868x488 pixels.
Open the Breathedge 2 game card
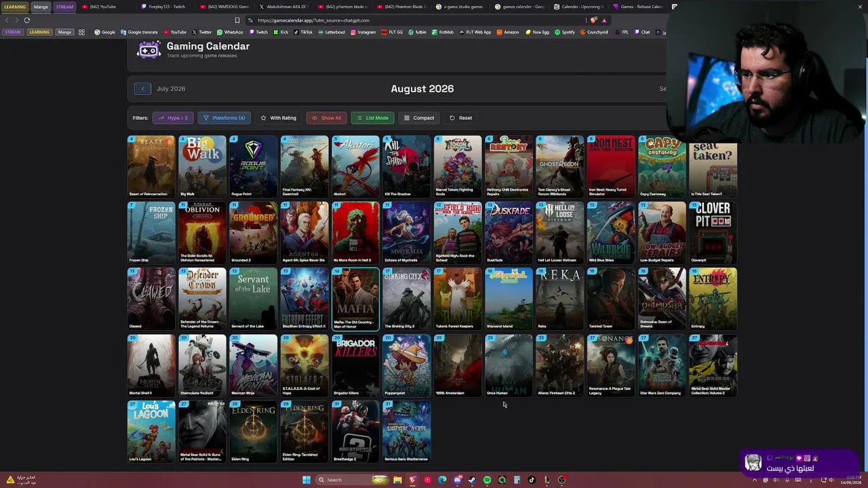click(355, 432)
